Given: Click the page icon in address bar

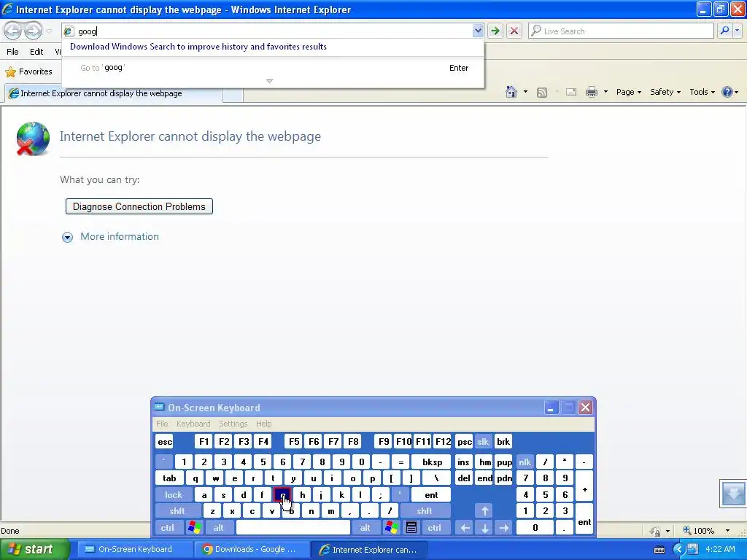Looking at the screenshot, I should 69,31.
